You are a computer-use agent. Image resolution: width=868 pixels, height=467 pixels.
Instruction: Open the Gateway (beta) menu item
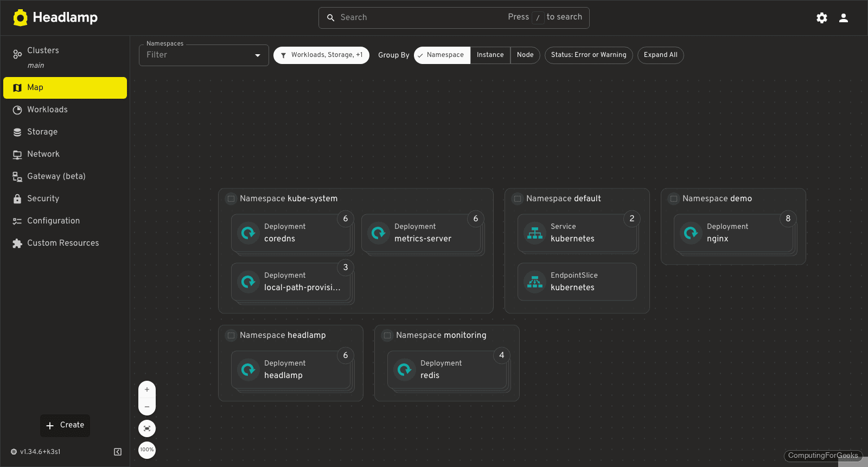click(x=65, y=177)
